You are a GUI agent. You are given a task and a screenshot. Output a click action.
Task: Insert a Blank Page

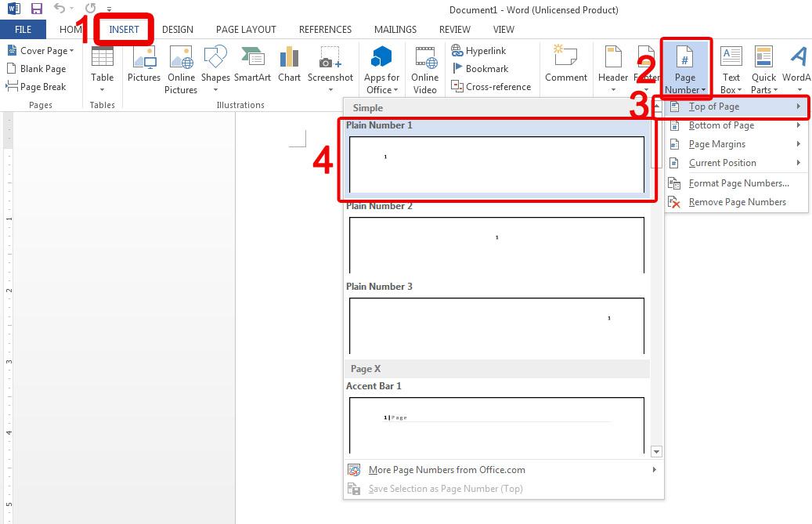[x=36, y=68]
